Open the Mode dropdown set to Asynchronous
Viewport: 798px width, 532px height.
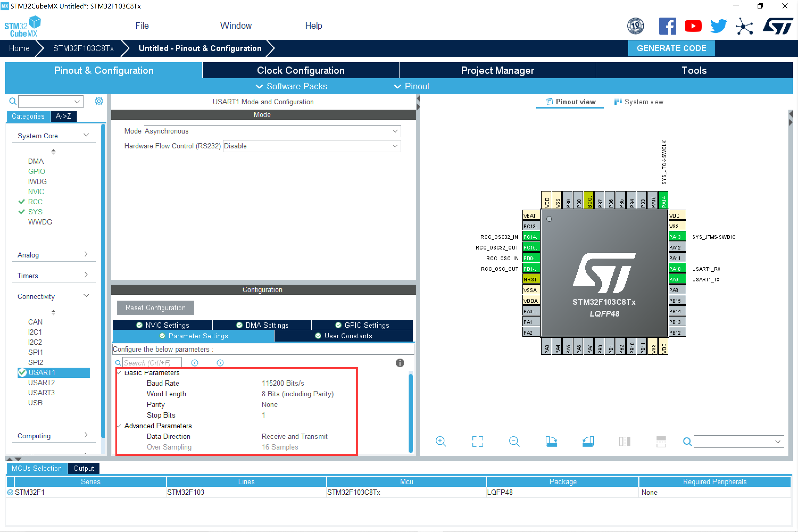pos(394,131)
